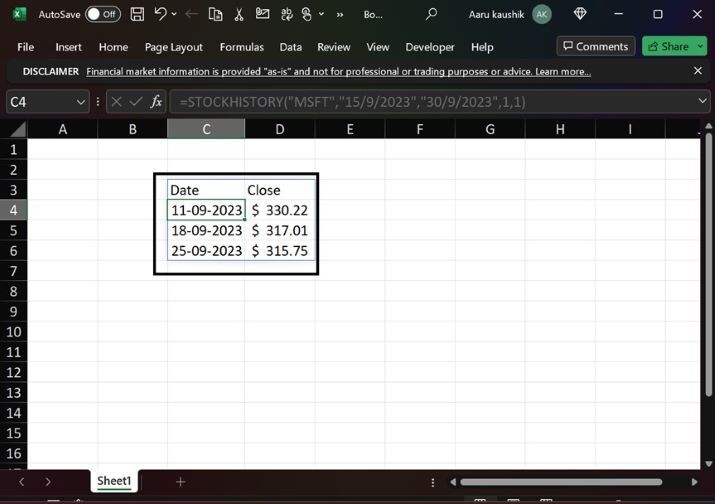Select the Date header cell
Screen dimensions: 715x504
pos(206,190)
